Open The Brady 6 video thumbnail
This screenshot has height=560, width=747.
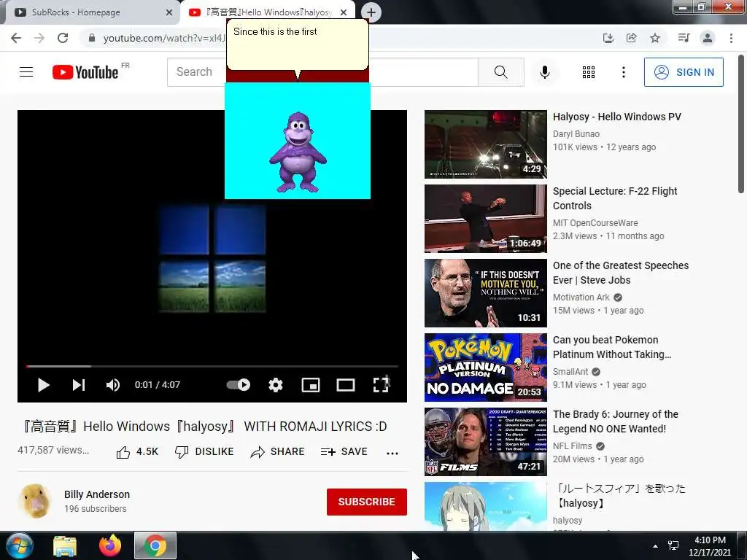click(x=485, y=441)
